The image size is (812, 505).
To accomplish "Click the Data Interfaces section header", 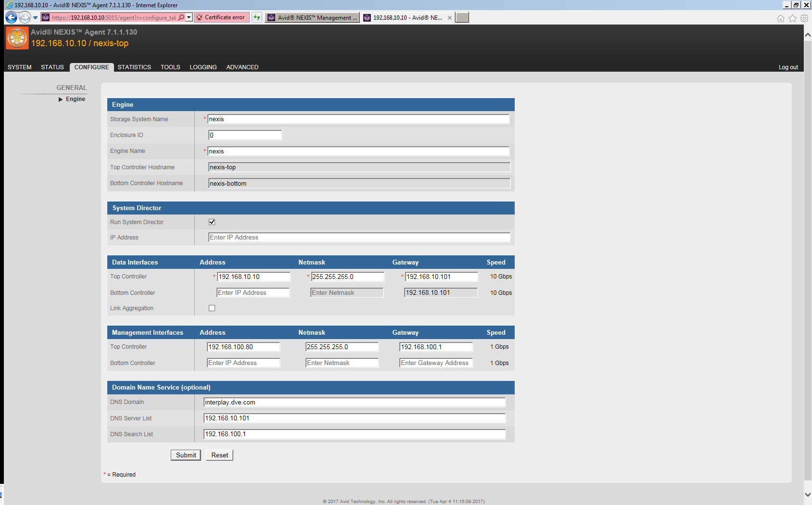I will (x=311, y=262).
